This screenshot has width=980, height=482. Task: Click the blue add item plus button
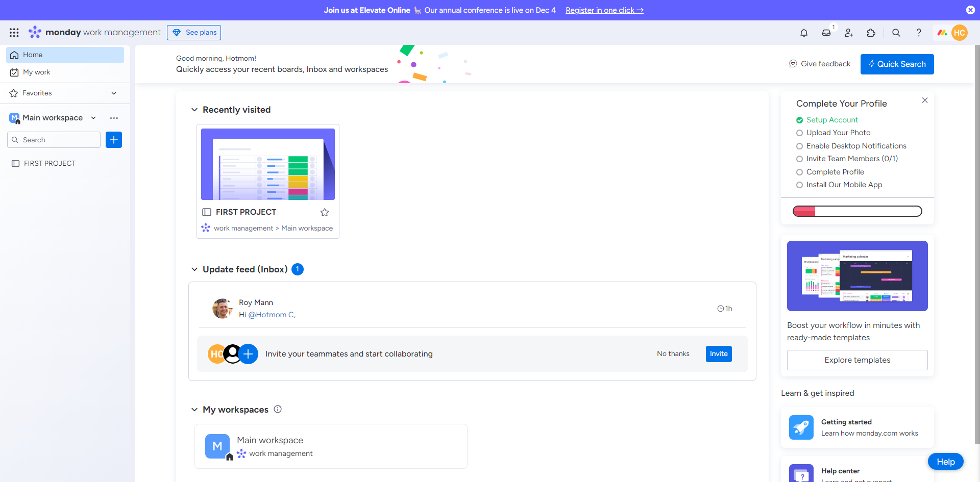click(x=114, y=140)
